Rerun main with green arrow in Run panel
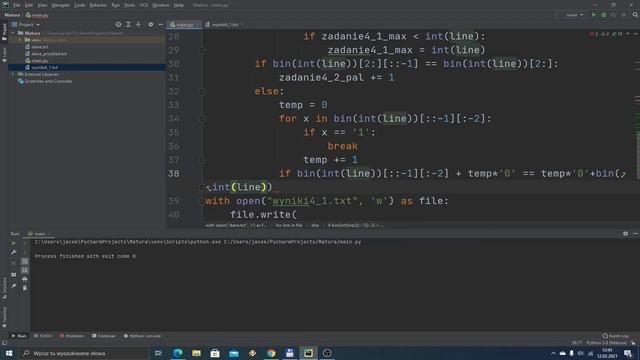640x360 pixels. 14,243
